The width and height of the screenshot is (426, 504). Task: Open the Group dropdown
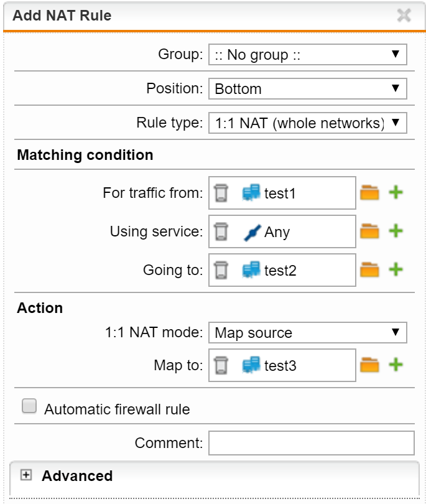307,55
